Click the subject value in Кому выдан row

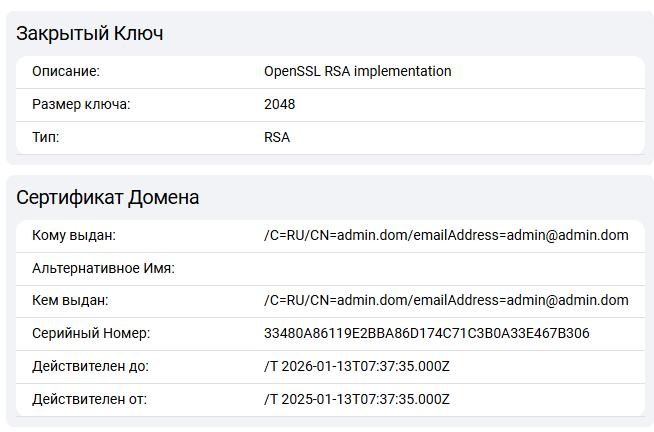pyautogui.click(x=445, y=236)
